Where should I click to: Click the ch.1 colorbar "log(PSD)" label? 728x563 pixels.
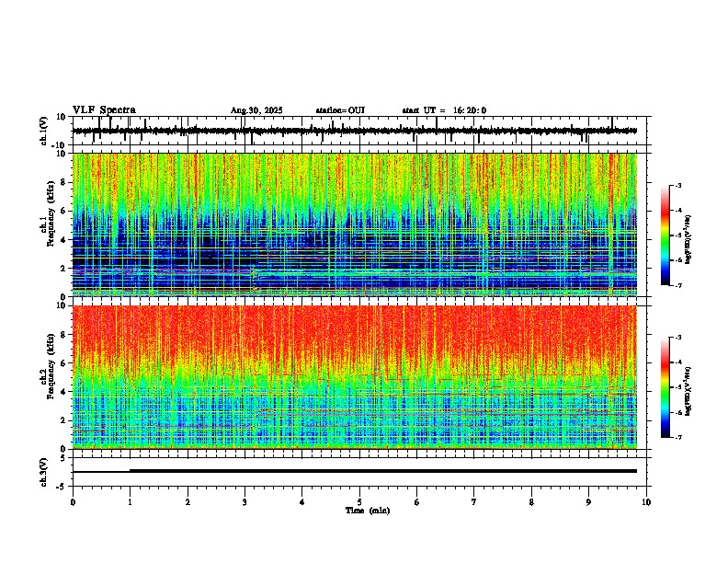(x=688, y=240)
